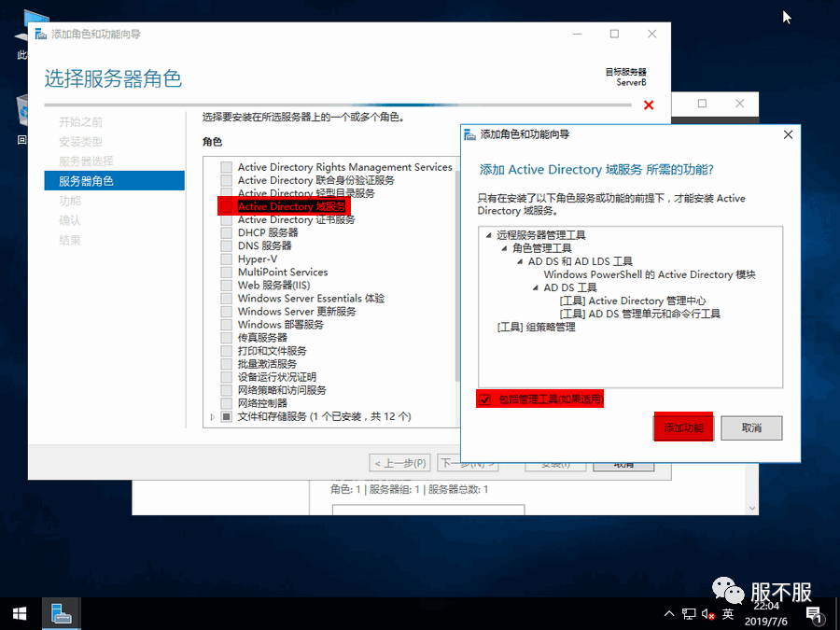Enable the DHCP 服务器 role checkbox
840x630 pixels.
click(227, 232)
